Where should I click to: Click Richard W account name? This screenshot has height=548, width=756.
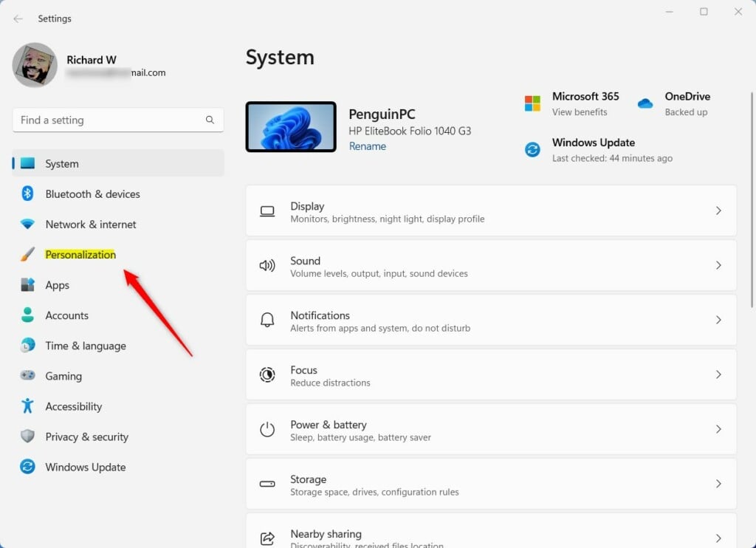(91, 60)
